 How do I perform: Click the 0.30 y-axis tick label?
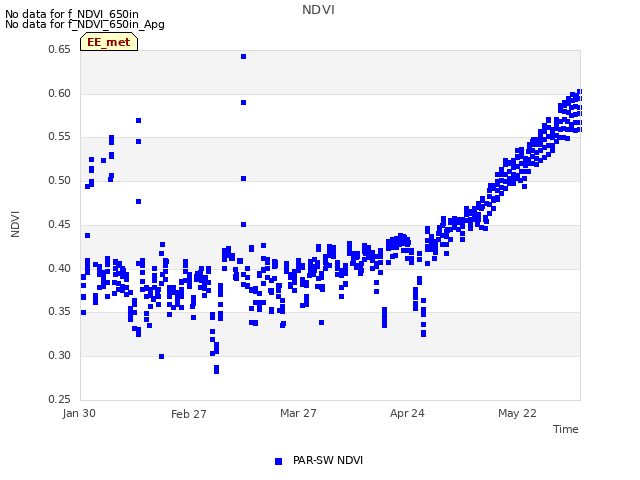(x=59, y=356)
